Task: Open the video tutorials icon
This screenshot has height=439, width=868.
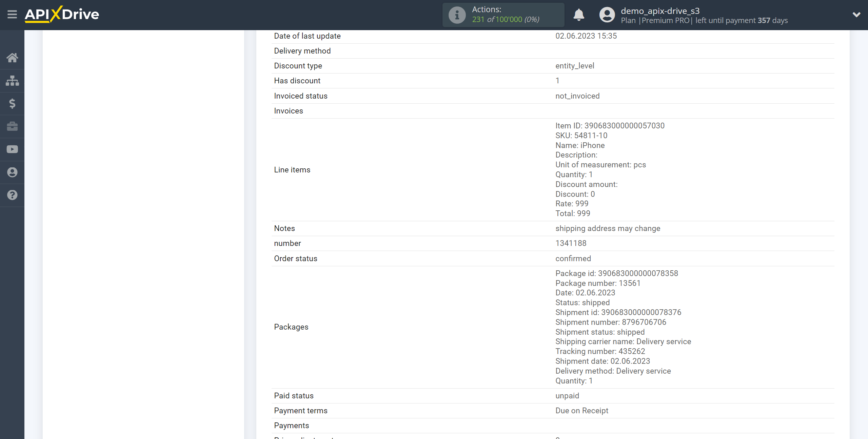Action: click(12, 149)
